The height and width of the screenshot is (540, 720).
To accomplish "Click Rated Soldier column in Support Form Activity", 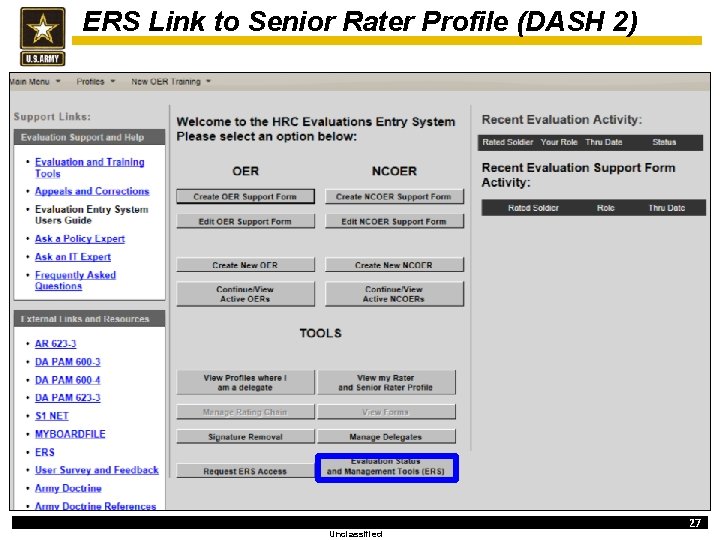I will [x=533, y=208].
